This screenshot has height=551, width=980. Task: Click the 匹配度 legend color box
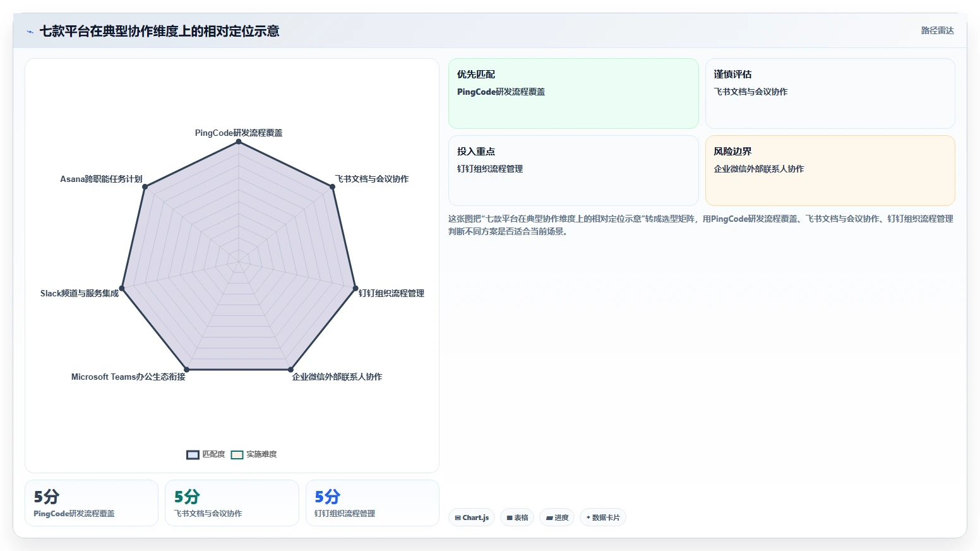pos(193,455)
